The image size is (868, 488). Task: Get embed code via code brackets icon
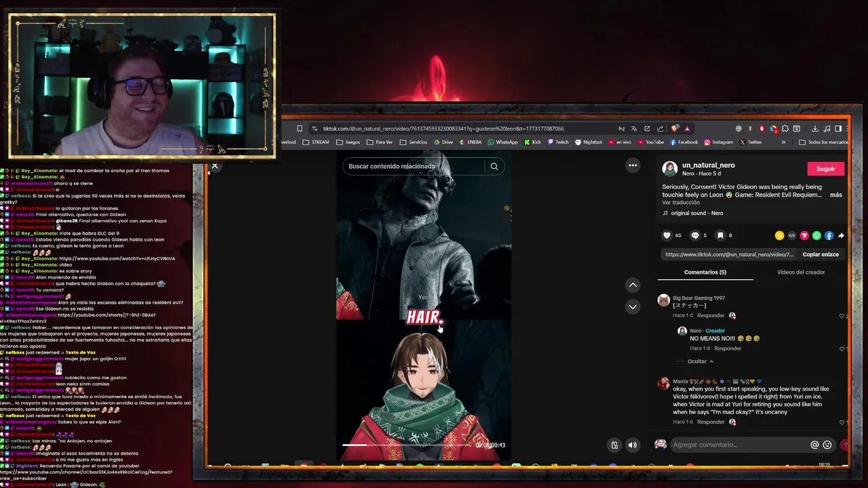791,235
